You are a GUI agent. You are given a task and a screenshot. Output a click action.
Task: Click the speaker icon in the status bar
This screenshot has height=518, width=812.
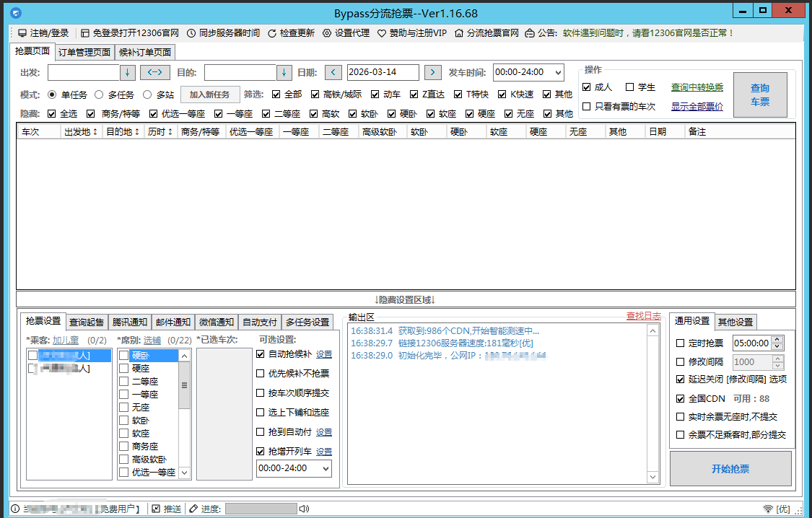pos(303,508)
